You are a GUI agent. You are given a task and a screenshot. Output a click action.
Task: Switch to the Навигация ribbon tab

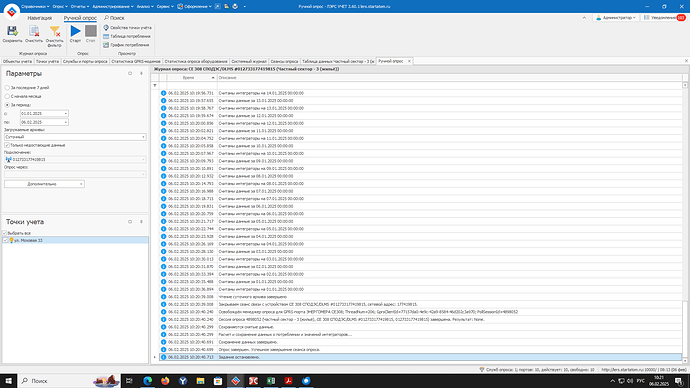pos(40,18)
